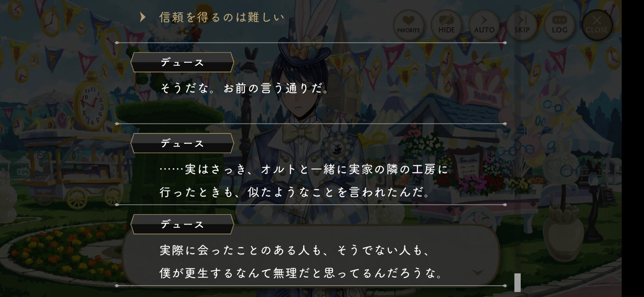Select the line 行ったときも、似たようなことを言われたんだ
The width and height of the screenshot is (644, 297).
pyautogui.click(x=294, y=192)
